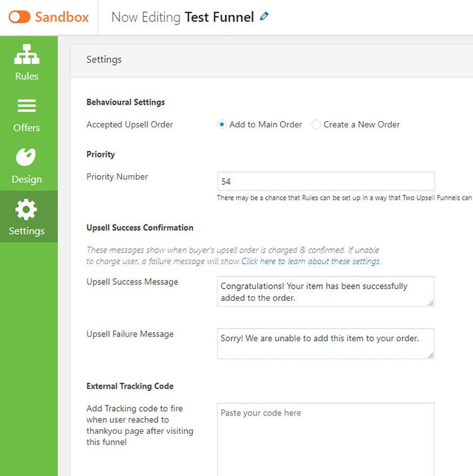Click resize handle of Upsell Failure Message box

click(x=431, y=356)
